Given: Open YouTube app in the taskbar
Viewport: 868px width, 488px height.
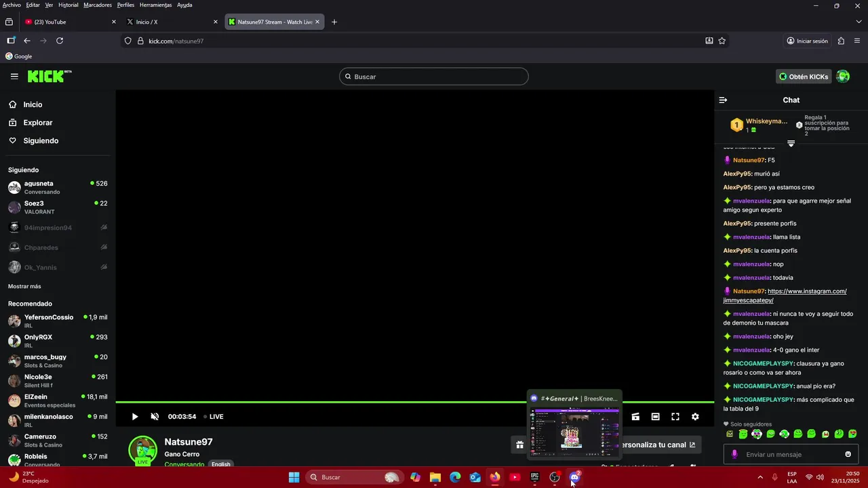Looking at the screenshot, I should [515, 477].
